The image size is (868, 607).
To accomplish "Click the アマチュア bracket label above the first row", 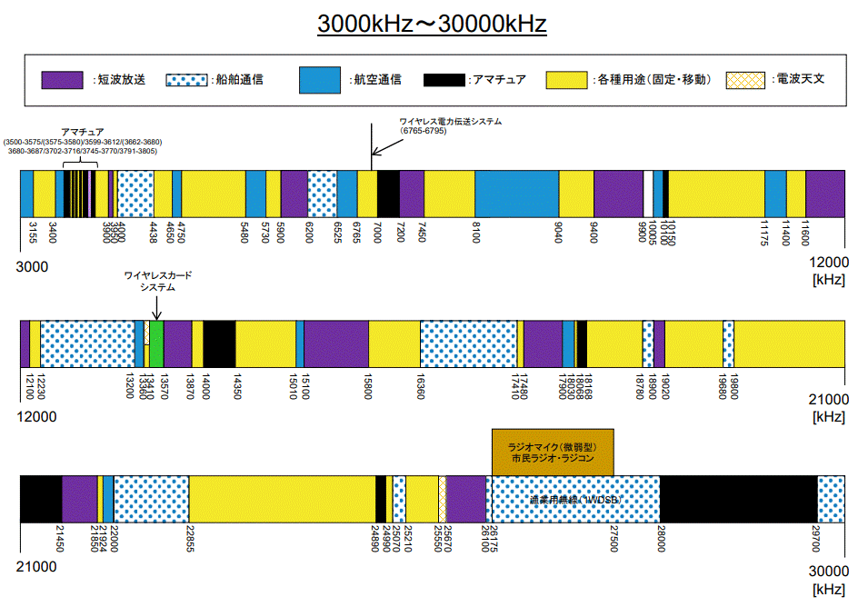I will pos(82,132).
